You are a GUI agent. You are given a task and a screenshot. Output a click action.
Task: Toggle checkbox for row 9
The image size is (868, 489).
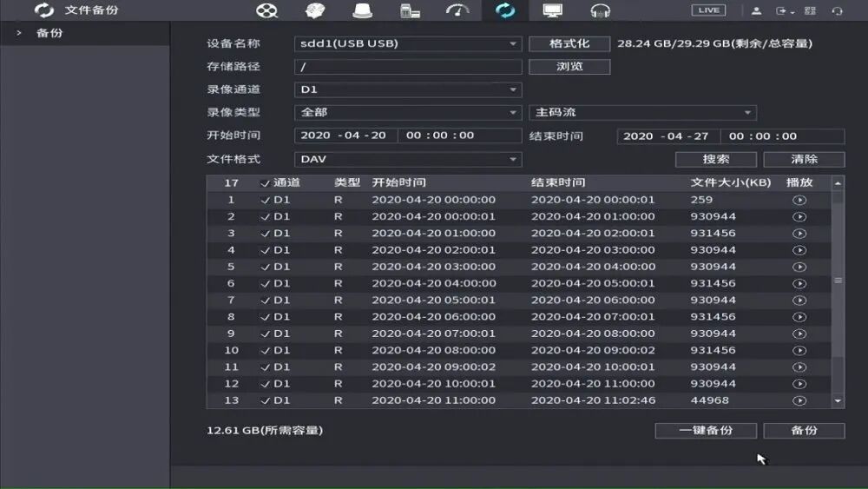coord(265,334)
